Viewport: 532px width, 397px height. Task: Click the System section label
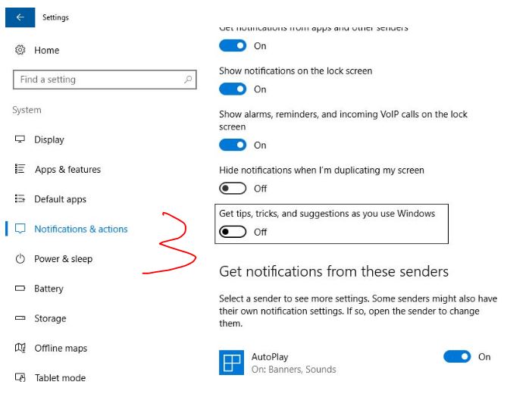point(27,110)
